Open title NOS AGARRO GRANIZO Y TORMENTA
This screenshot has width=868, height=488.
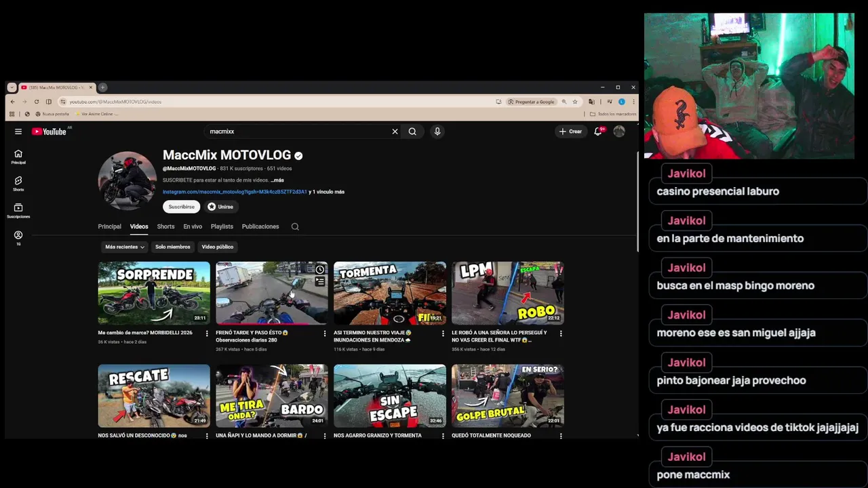pos(378,436)
